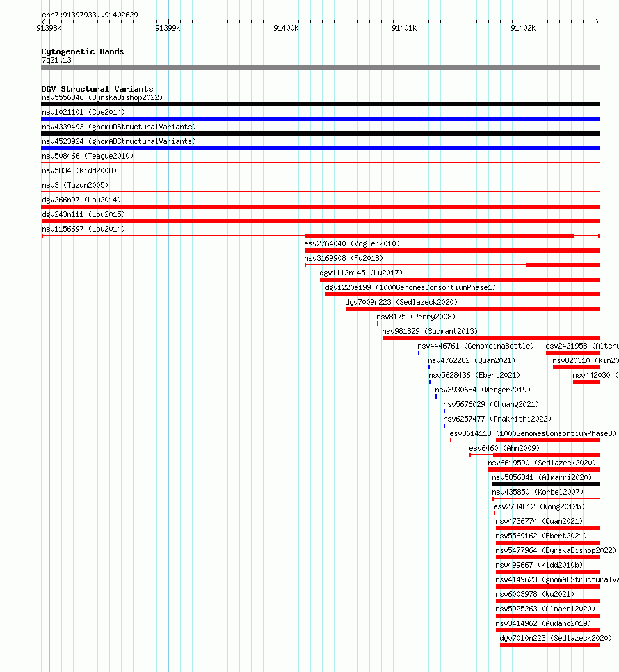The width and height of the screenshot is (619, 672).
Task: Click nsv3930684 (Wenger2019) label
Action: click(x=483, y=389)
